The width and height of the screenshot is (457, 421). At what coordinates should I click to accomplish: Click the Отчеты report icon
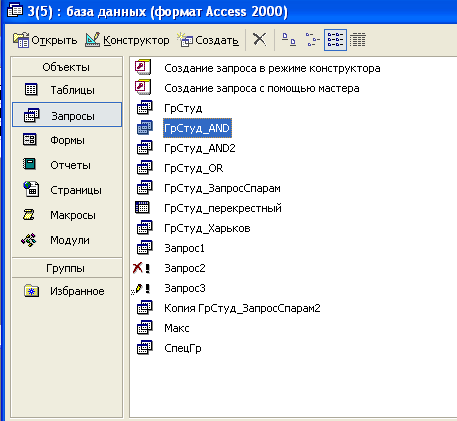tap(29, 164)
